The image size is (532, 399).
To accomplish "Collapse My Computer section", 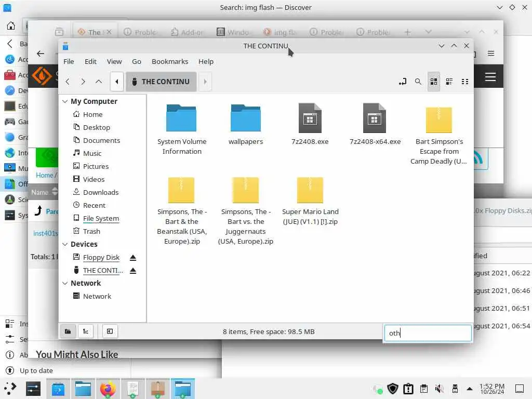I will [x=65, y=101].
